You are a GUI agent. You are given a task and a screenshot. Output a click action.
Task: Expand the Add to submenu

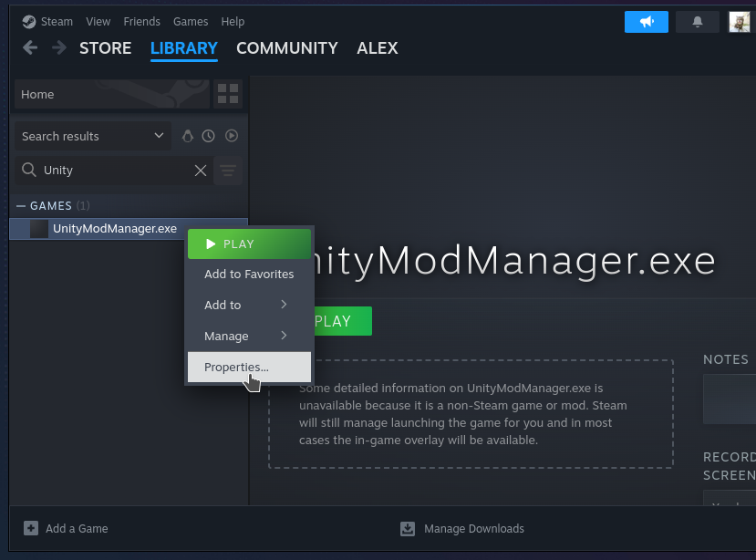tap(249, 305)
